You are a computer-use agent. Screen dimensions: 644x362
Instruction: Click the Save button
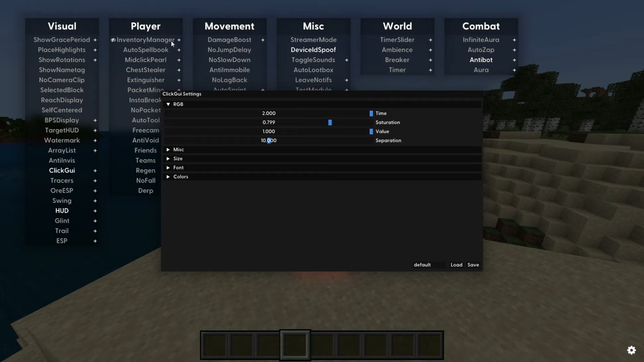click(473, 264)
